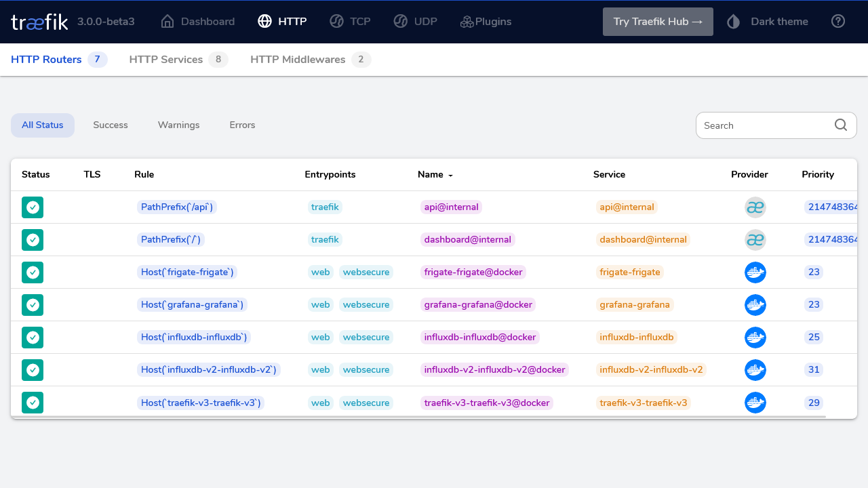Click the search magnifier icon

pos(841,125)
